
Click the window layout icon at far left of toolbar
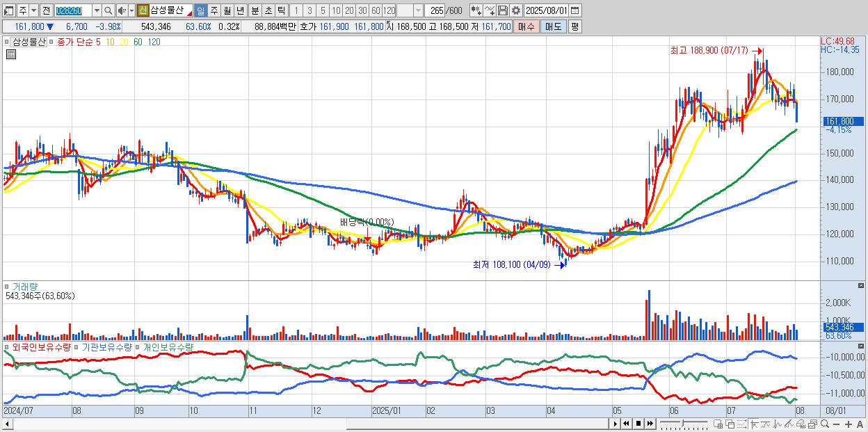pos(8,10)
